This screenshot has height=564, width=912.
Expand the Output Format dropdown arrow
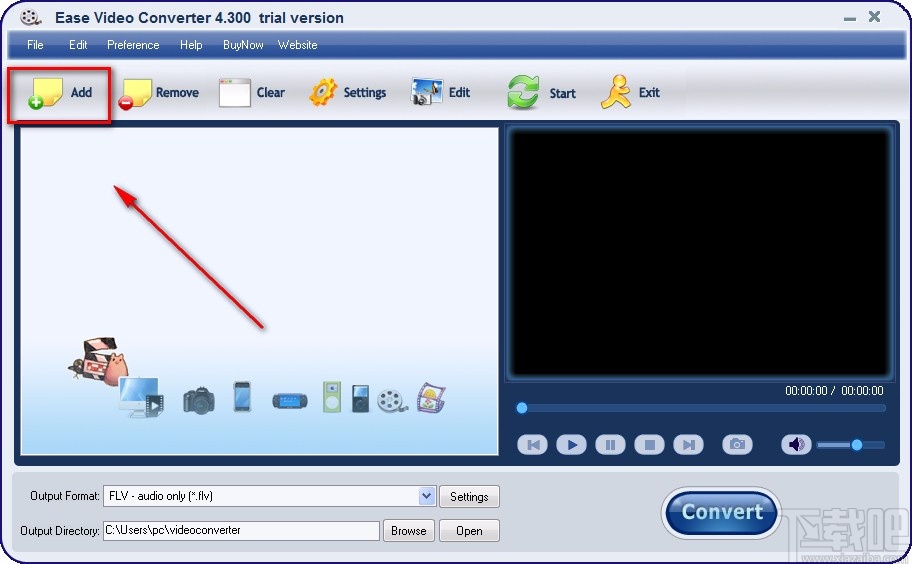pos(427,496)
